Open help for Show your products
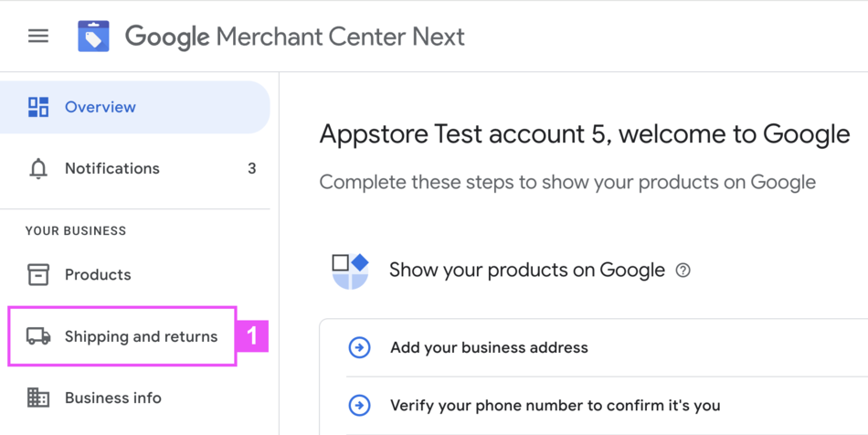This screenshot has height=435, width=868. click(x=683, y=271)
